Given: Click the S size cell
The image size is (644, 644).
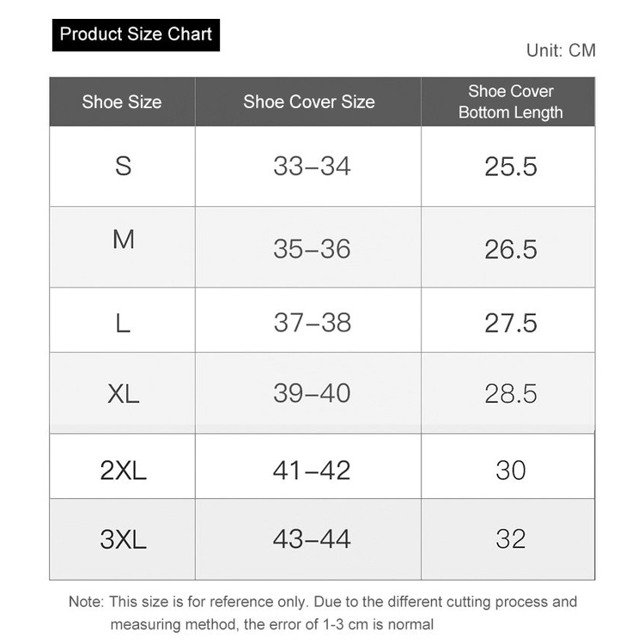Looking at the screenshot, I should [x=123, y=166].
